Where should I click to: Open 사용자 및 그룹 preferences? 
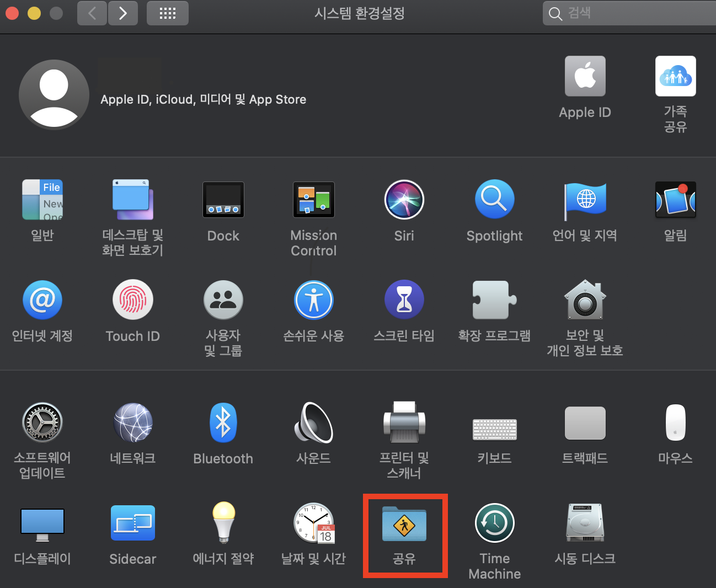point(223,300)
